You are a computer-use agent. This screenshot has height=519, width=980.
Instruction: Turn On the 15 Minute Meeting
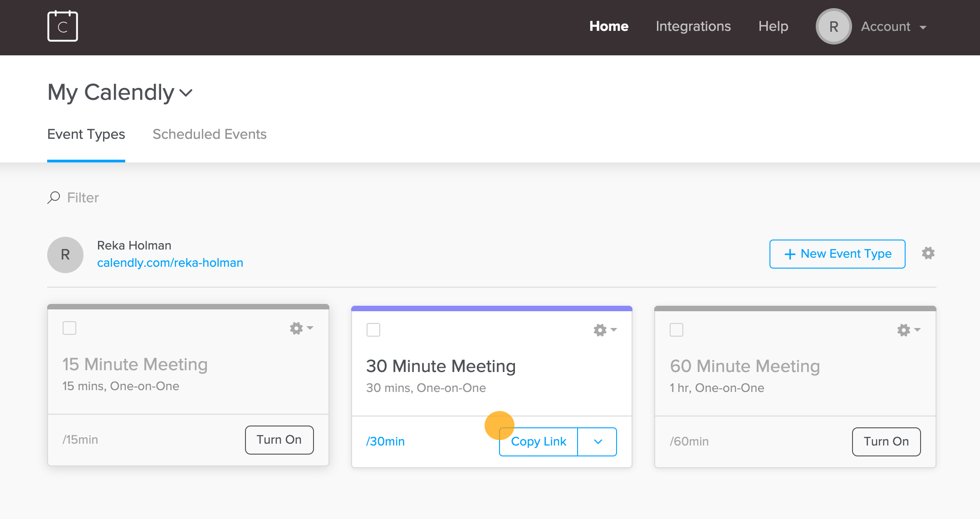[279, 440]
